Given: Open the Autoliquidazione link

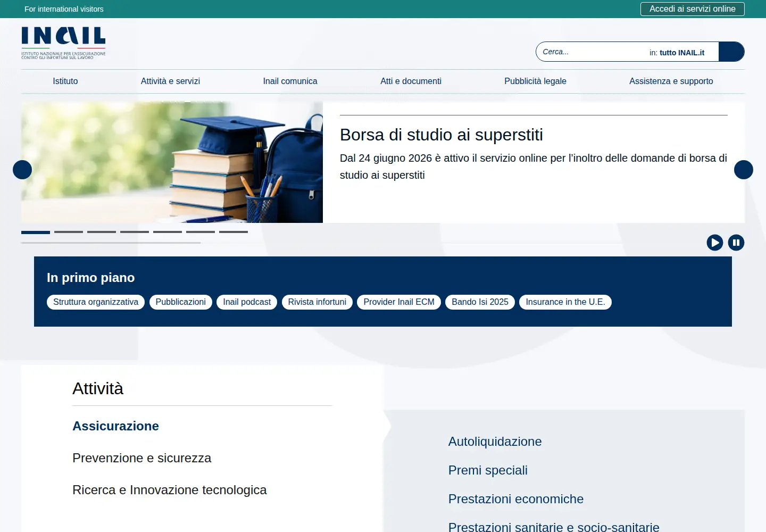Looking at the screenshot, I should coord(495,442).
